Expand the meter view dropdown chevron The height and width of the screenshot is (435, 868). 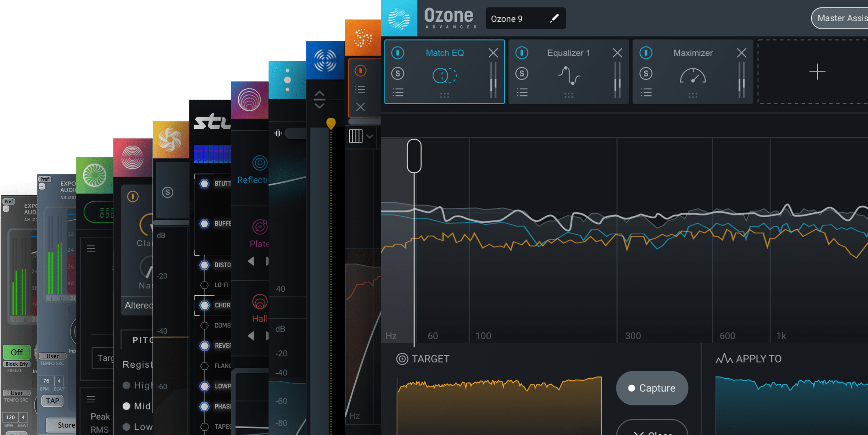[x=370, y=136]
